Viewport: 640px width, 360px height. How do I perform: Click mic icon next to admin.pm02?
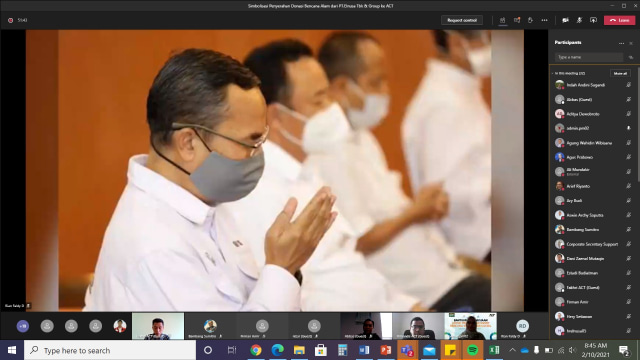click(629, 128)
